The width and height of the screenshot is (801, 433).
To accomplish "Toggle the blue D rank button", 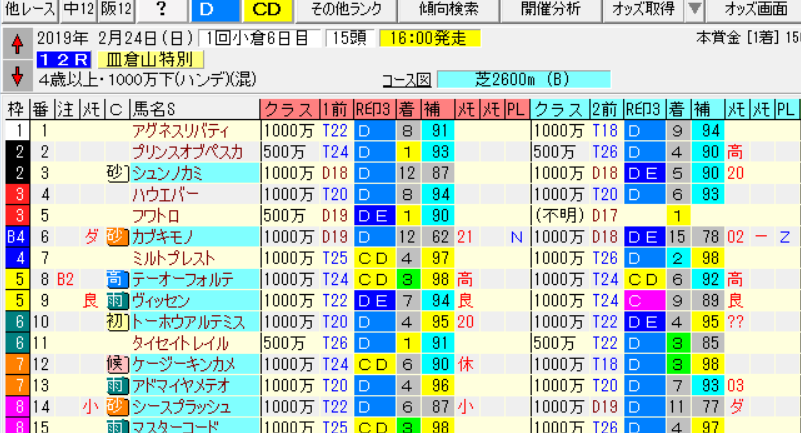I will click(x=215, y=10).
